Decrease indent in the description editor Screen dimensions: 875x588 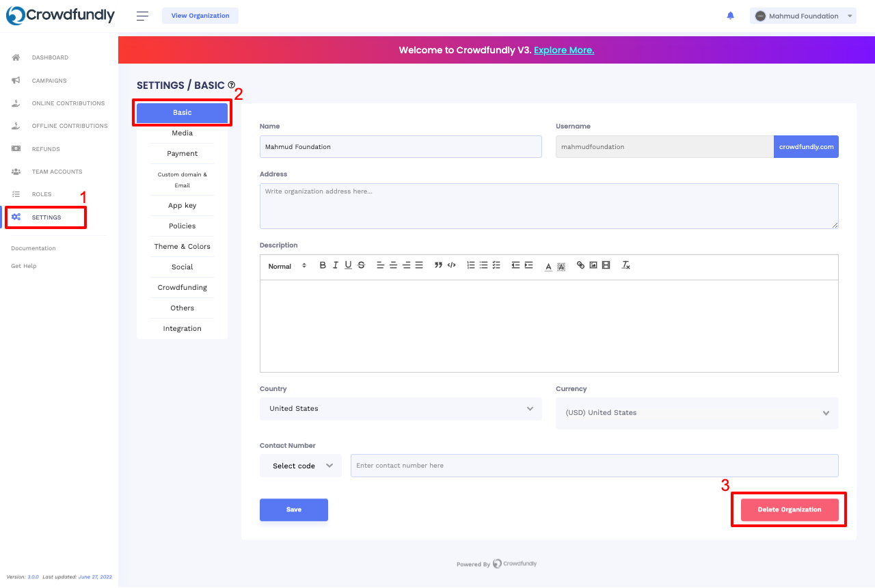point(515,265)
